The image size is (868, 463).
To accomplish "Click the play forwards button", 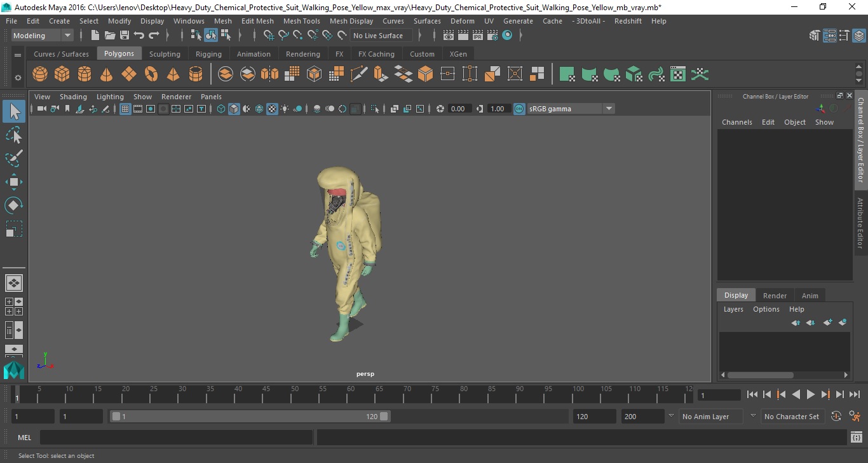I will pos(811,394).
